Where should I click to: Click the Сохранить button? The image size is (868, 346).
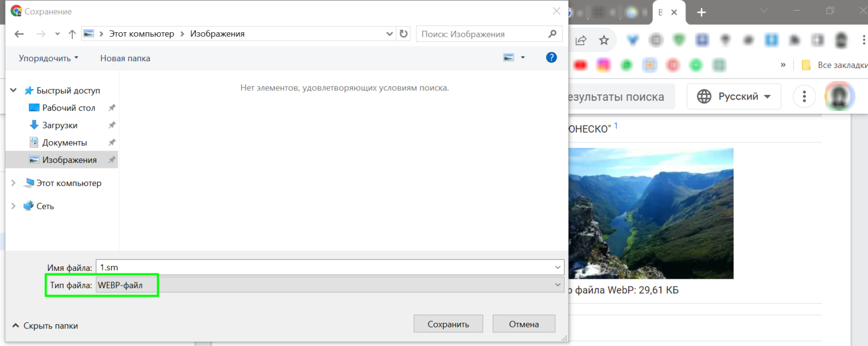click(448, 324)
